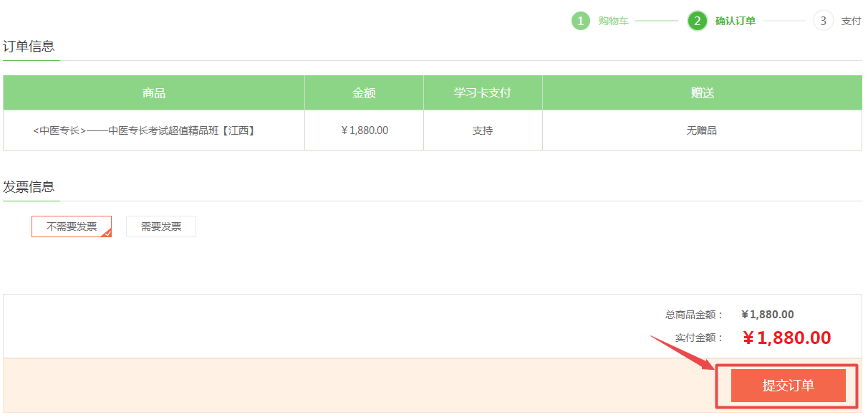The image size is (868, 420).
Task: Click the checkmark on 不需要发票 corner
Action: [107, 232]
